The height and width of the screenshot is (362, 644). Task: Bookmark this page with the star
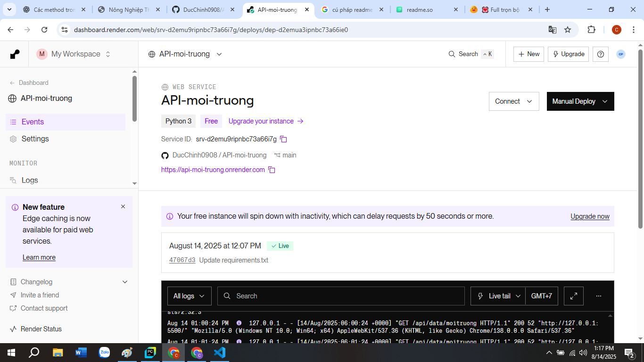[x=568, y=30]
